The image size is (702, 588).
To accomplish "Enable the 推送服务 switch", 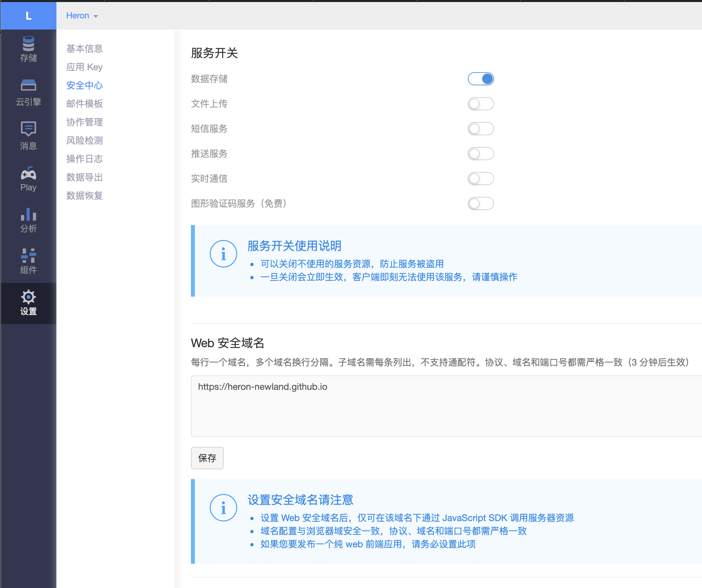I will click(x=481, y=154).
